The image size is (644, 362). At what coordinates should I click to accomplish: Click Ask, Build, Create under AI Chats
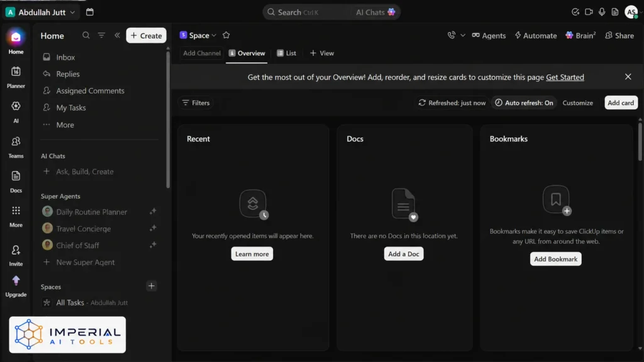(85, 172)
